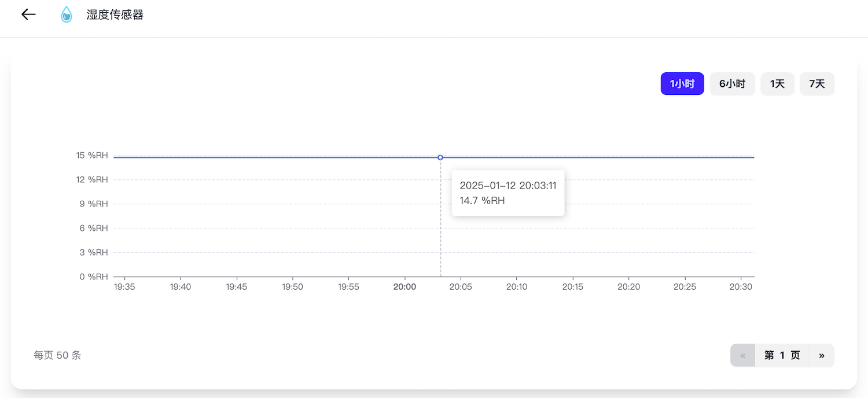Click the 15 %RH axis label
The image size is (868, 398).
[93, 155]
